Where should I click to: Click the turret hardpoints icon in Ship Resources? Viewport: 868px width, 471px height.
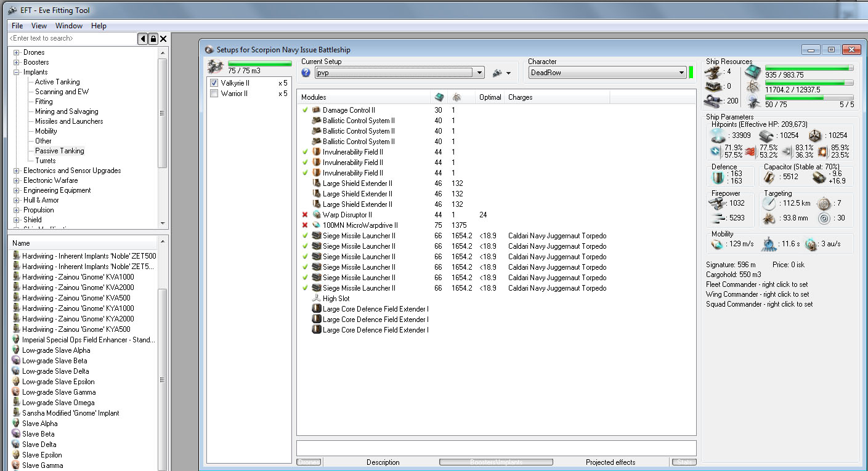point(714,71)
